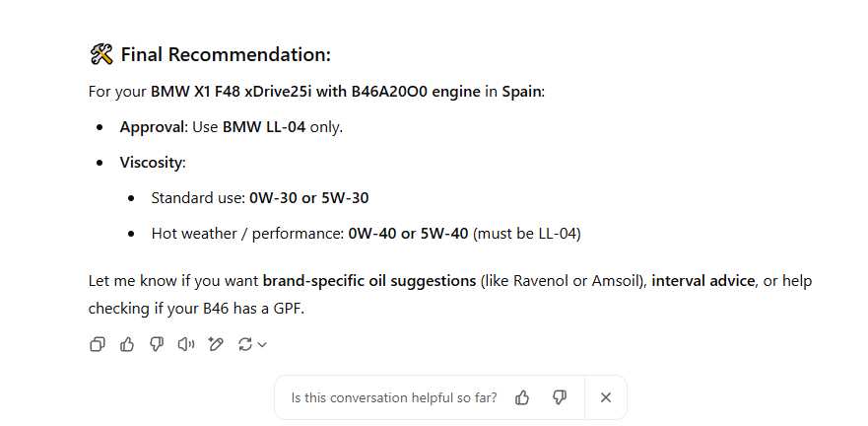This screenshot has height=426, width=868.
Task: Click the 'Final Recommendation:' heading
Action: coord(226,54)
